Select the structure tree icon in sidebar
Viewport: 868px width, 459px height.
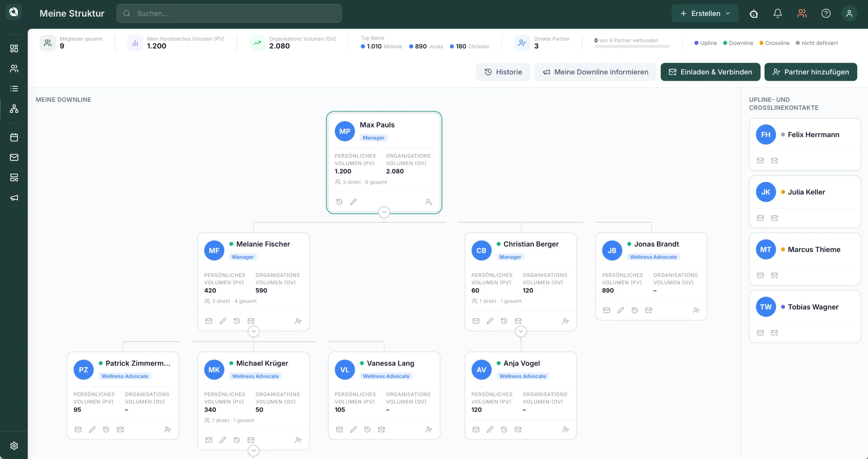click(x=14, y=109)
